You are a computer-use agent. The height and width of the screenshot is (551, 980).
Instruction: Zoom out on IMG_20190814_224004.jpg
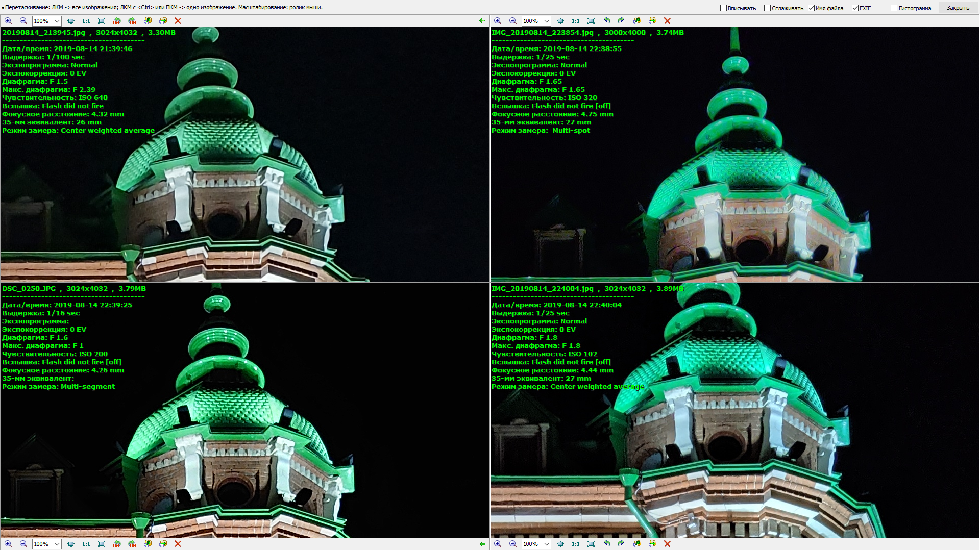513,544
